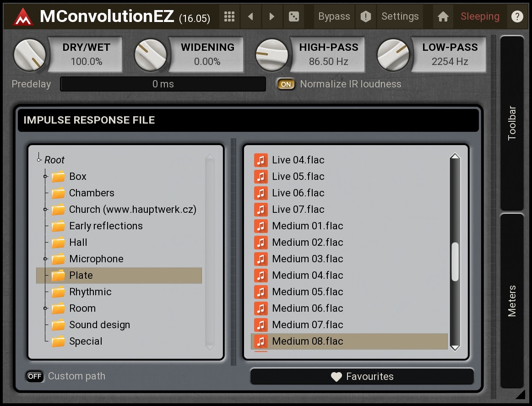
Task: Click the Low-pass knob
Action: tap(393, 55)
